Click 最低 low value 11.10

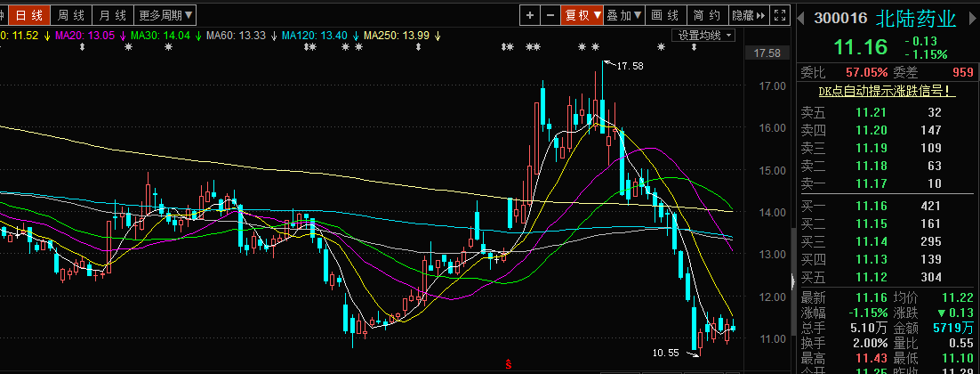958,358
